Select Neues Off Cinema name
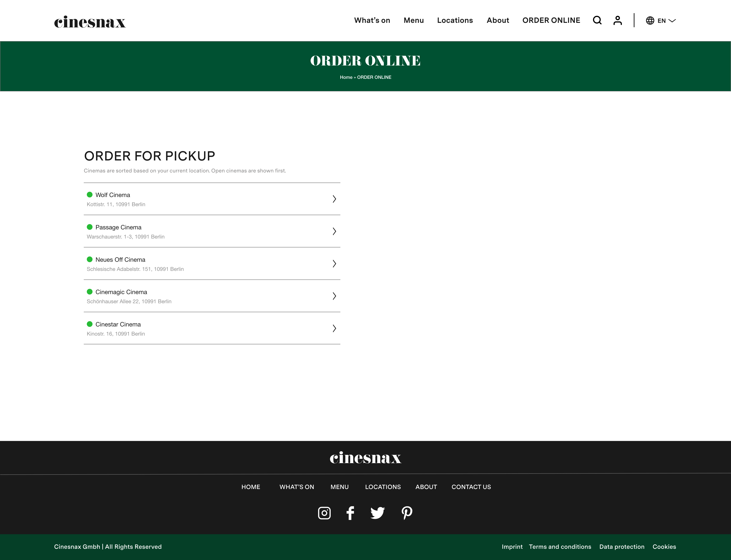 [x=120, y=260]
